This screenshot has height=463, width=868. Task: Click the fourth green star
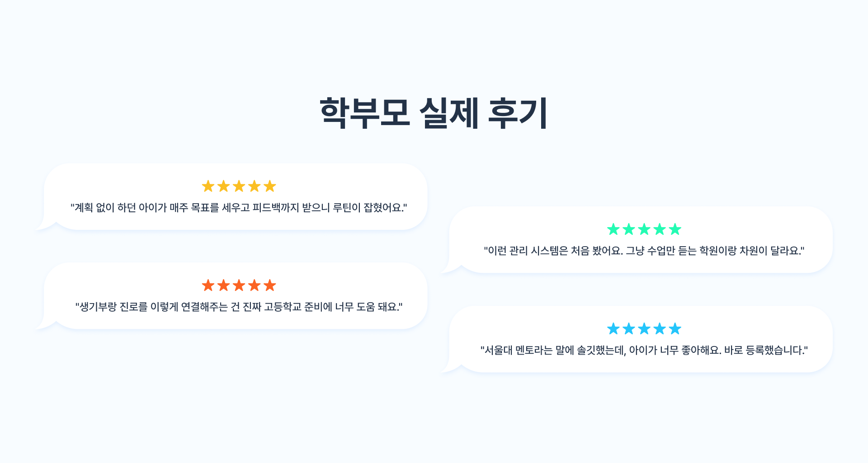point(660,229)
